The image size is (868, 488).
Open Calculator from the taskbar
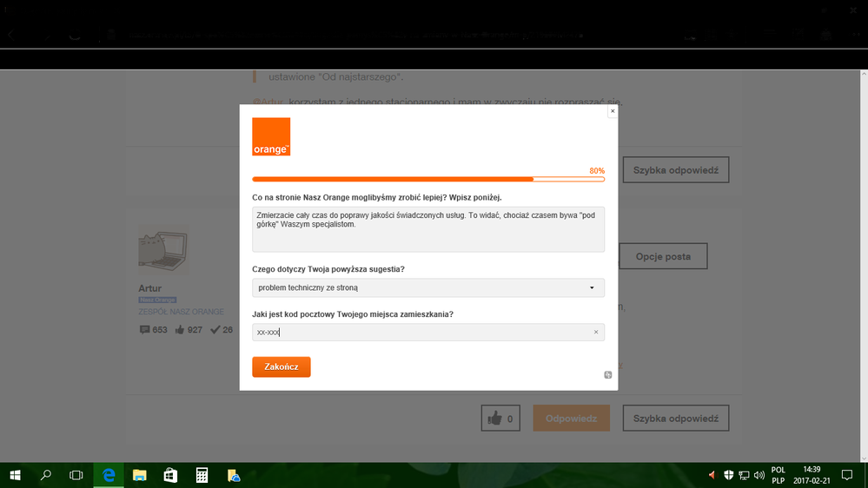(202, 475)
